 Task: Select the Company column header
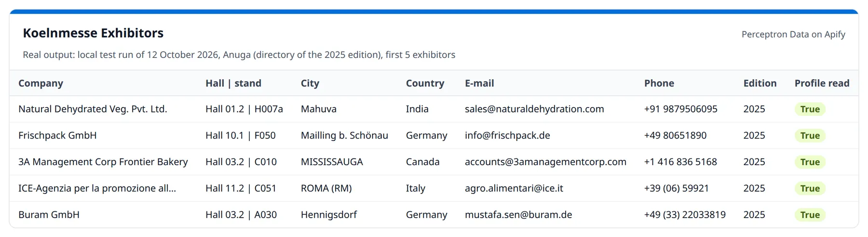(x=41, y=83)
